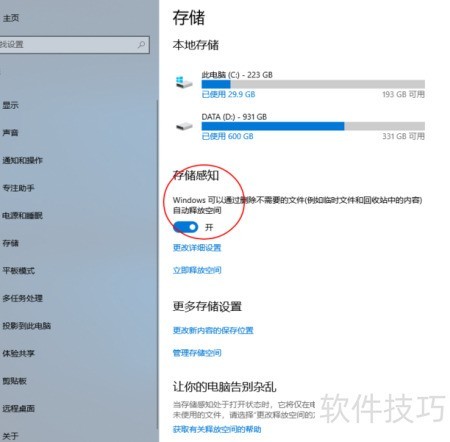This screenshot has height=442, width=450.
Task: Click the C: drive Windows icon
Action: (x=184, y=82)
